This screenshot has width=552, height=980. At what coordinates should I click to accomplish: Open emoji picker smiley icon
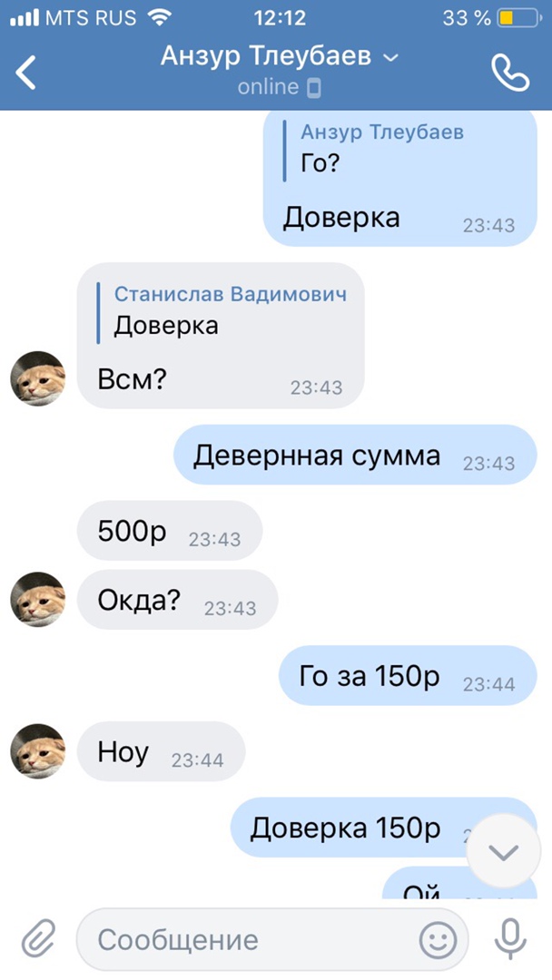click(438, 941)
